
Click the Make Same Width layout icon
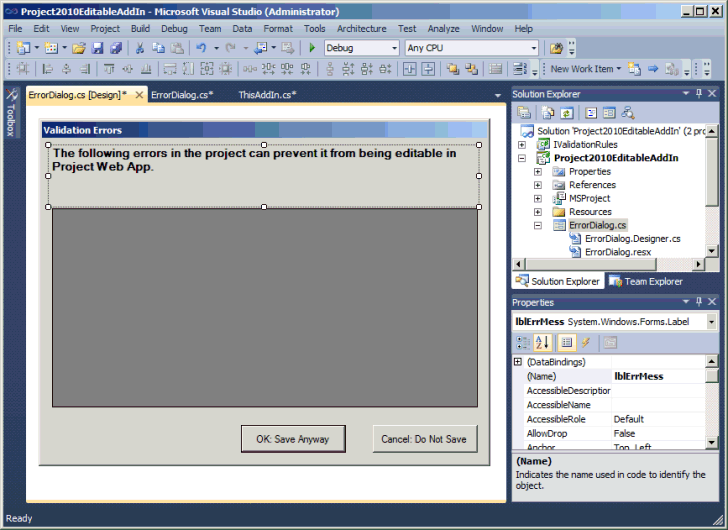point(170,69)
